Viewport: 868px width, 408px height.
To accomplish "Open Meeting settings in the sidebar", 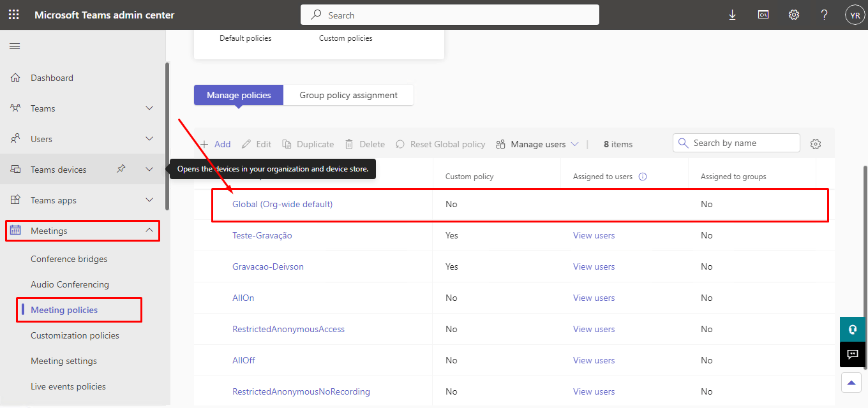I will pyautogui.click(x=64, y=361).
